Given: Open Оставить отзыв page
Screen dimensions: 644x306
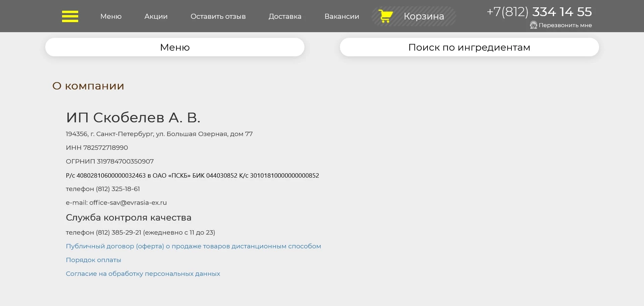Looking at the screenshot, I should coord(218,16).
